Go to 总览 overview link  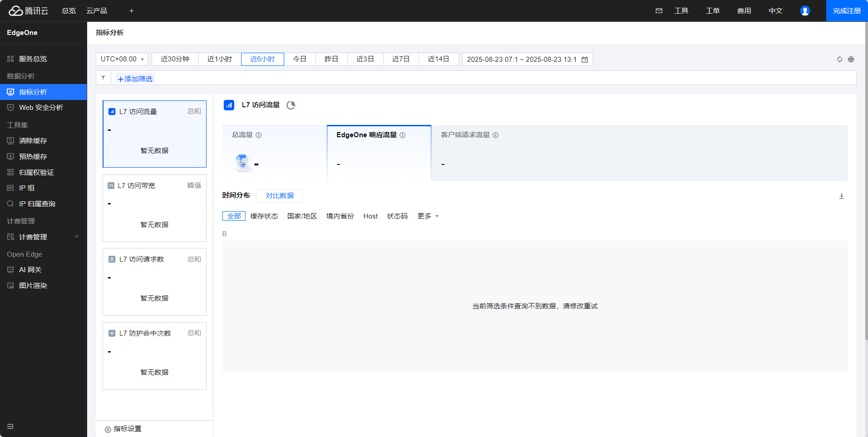tap(69, 11)
